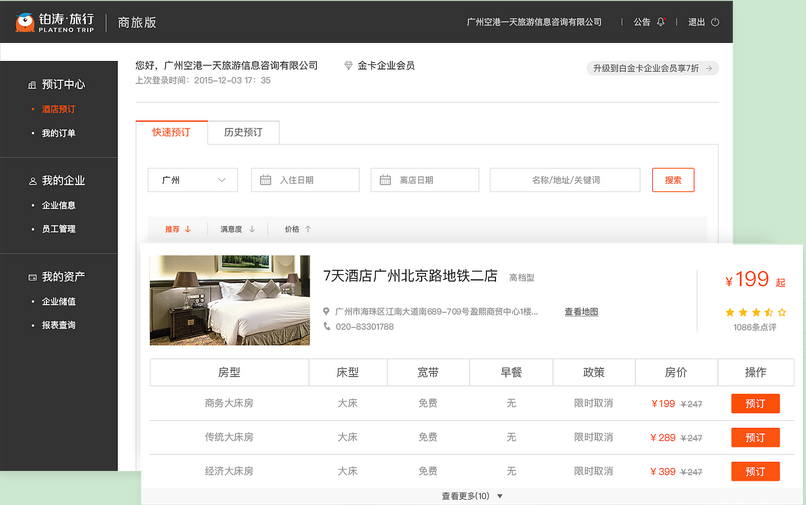The image size is (806, 505).
Task: Click the 我的企业 person icon
Action: (32, 181)
